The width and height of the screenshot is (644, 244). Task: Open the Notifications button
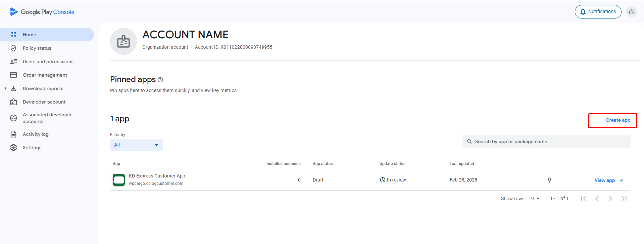pyautogui.click(x=598, y=12)
